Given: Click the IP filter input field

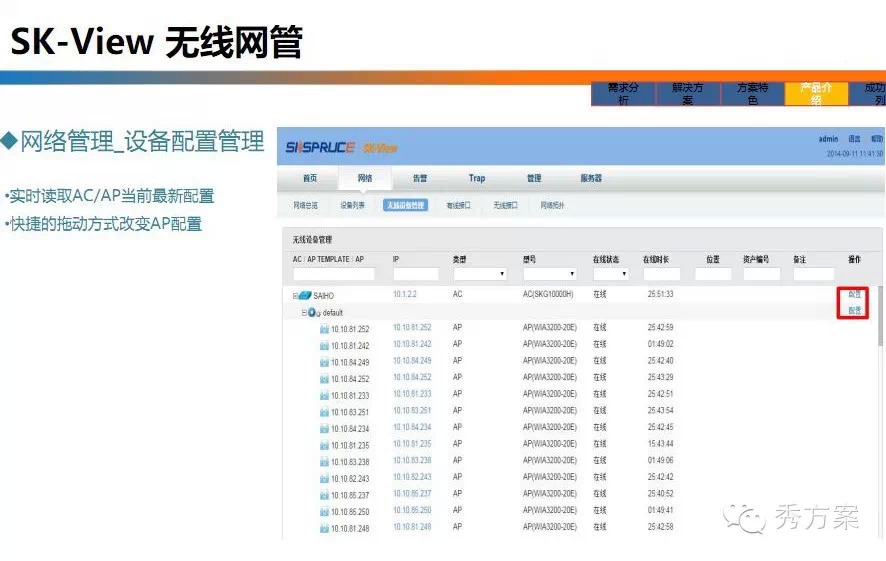Looking at the screenshot, I should pos(415,274).
